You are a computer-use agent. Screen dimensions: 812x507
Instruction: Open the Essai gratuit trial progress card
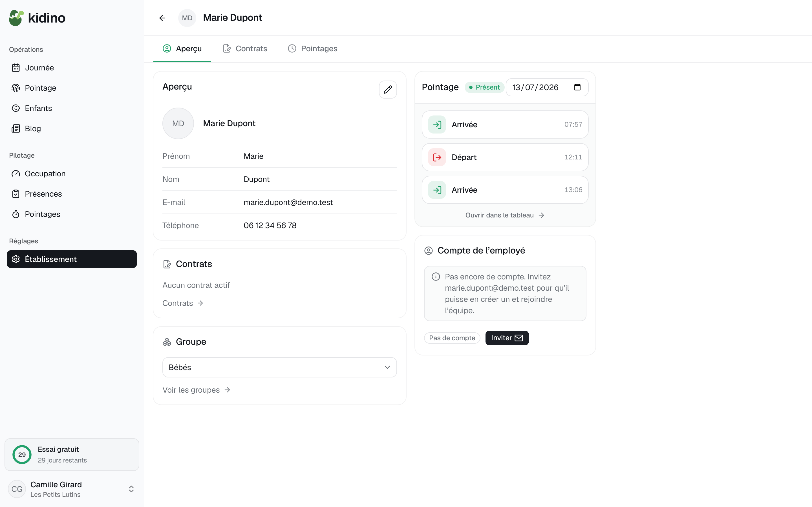[71, 455]
